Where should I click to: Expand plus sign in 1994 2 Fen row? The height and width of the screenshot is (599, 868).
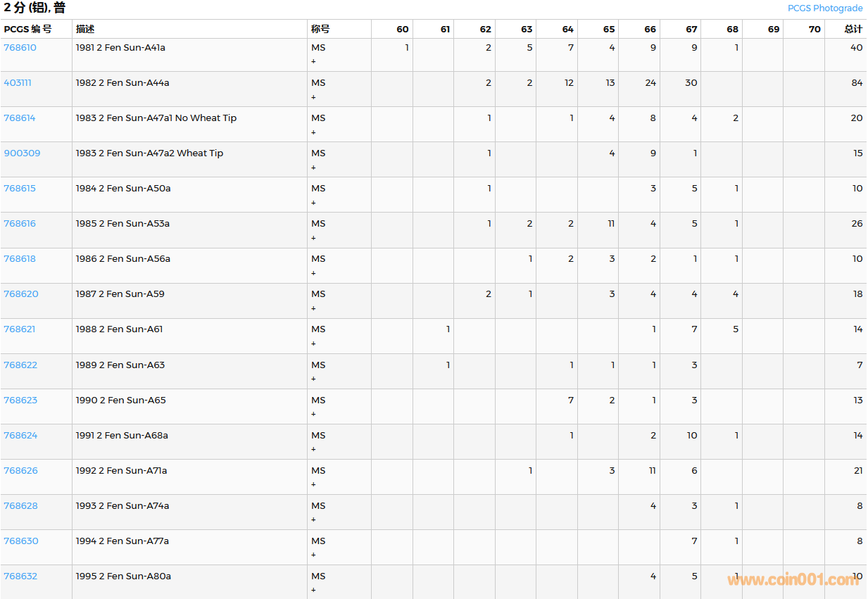coord(313,555)
